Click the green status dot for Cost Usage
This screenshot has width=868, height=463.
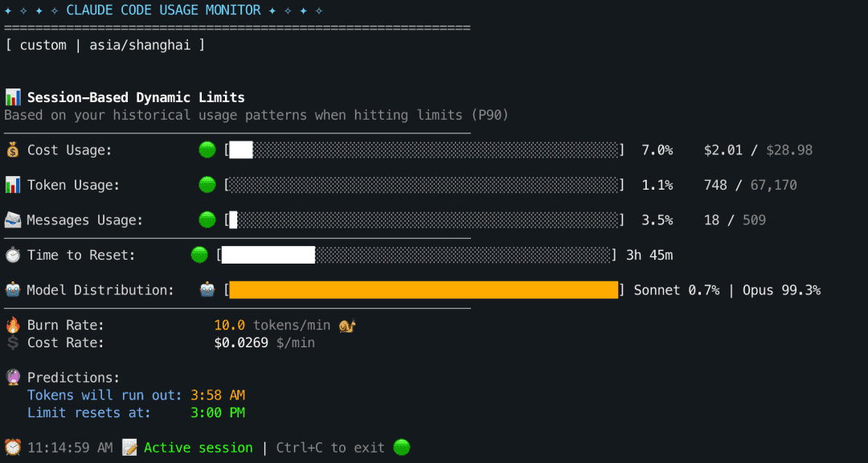(207, 150)
